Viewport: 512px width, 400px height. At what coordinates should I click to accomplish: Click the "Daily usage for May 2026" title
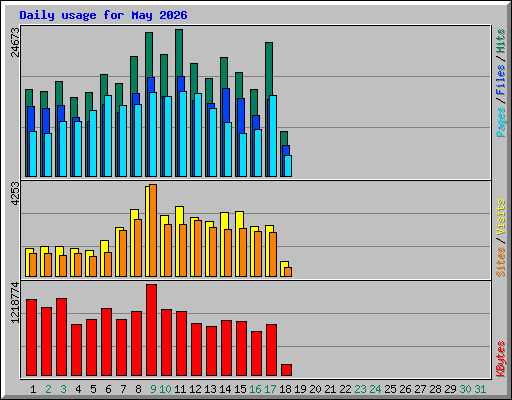click(103, 15)
